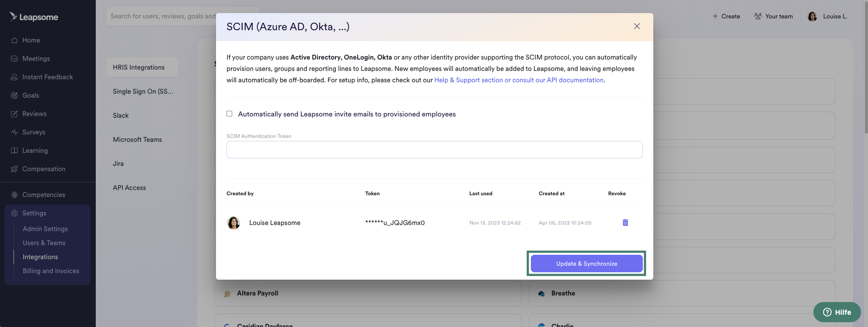
Task: Revoke token with the trash icon
Action: (x=625, y=223)
